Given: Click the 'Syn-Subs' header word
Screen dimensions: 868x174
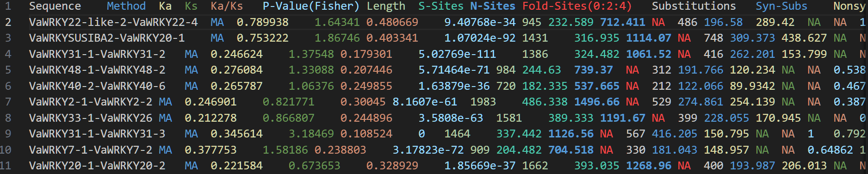Looking at the screenshot, I should coord(782,6).
